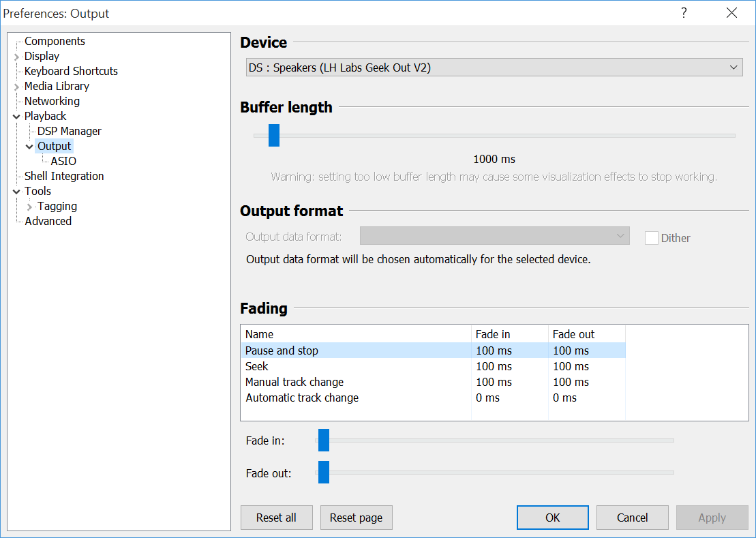
Task: Click the help question mark icon
Action: (x=683, y=13)
